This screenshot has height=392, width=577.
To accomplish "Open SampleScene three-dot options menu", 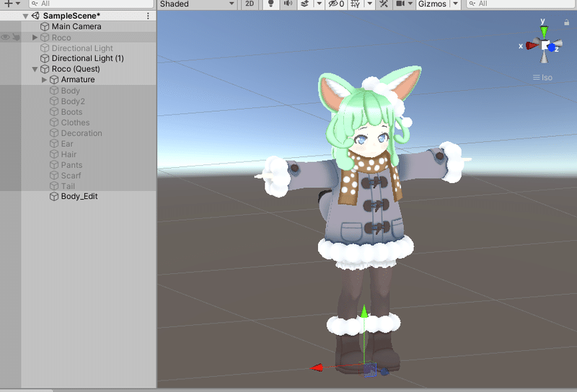I will (148, 16).
